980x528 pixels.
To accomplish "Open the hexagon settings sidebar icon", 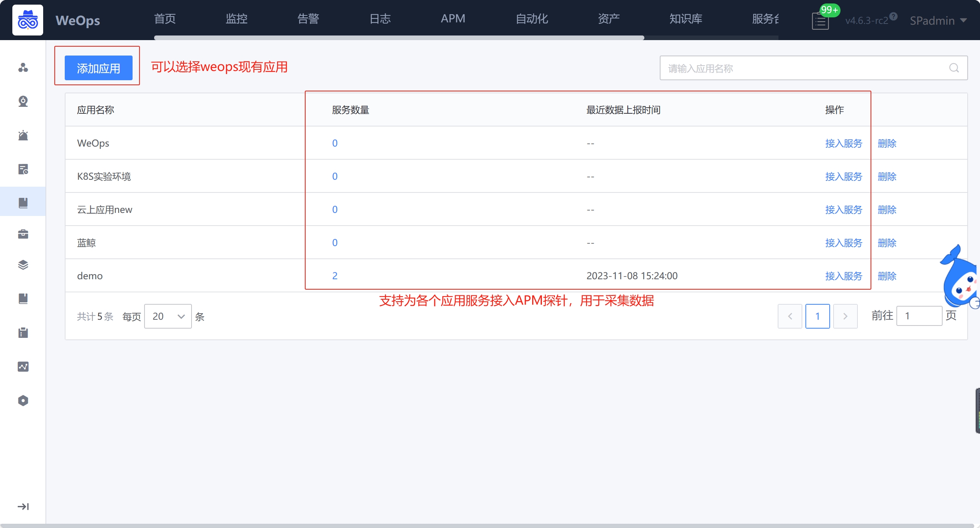I will tap(23, 400).
